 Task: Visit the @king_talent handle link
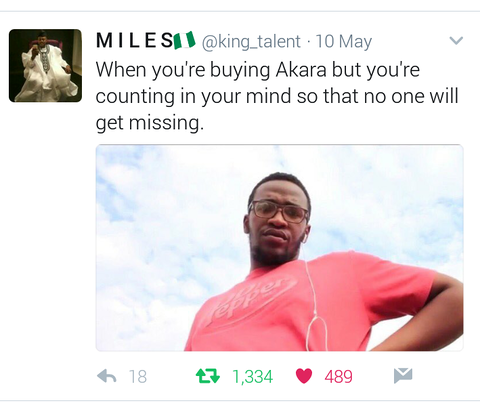(251, 42)
